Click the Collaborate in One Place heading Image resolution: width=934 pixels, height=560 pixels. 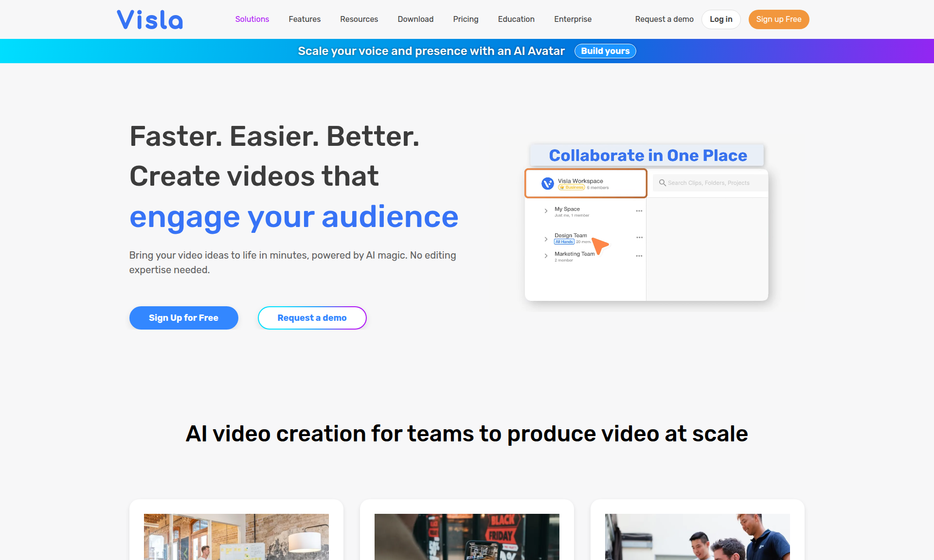(648, 156)
